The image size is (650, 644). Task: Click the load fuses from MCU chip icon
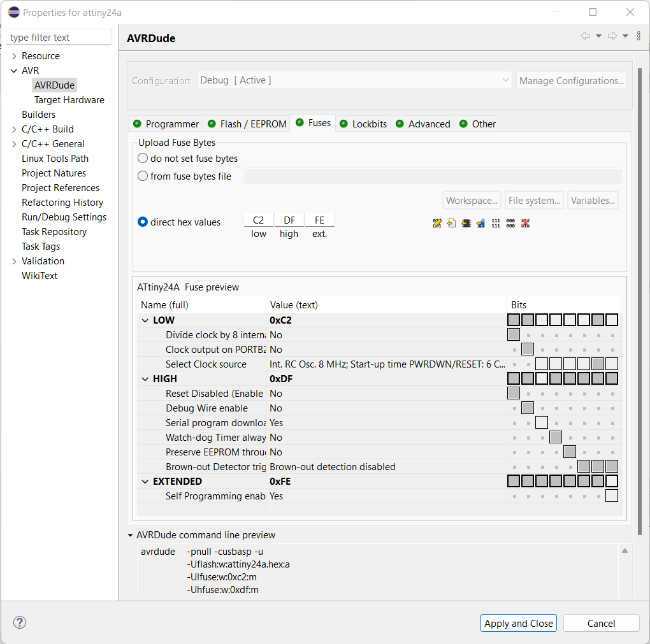tap(466, 223)
